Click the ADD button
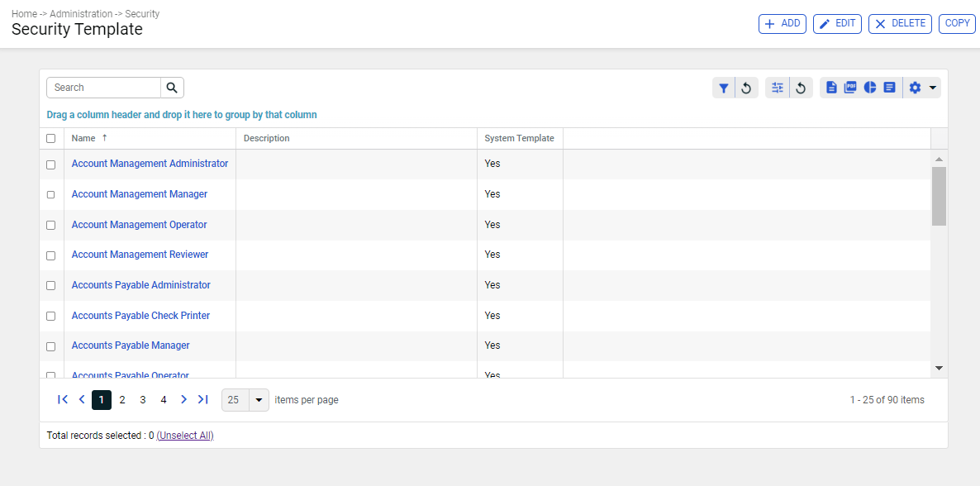This screenshot has width=980, height=486. coord(783,24)
